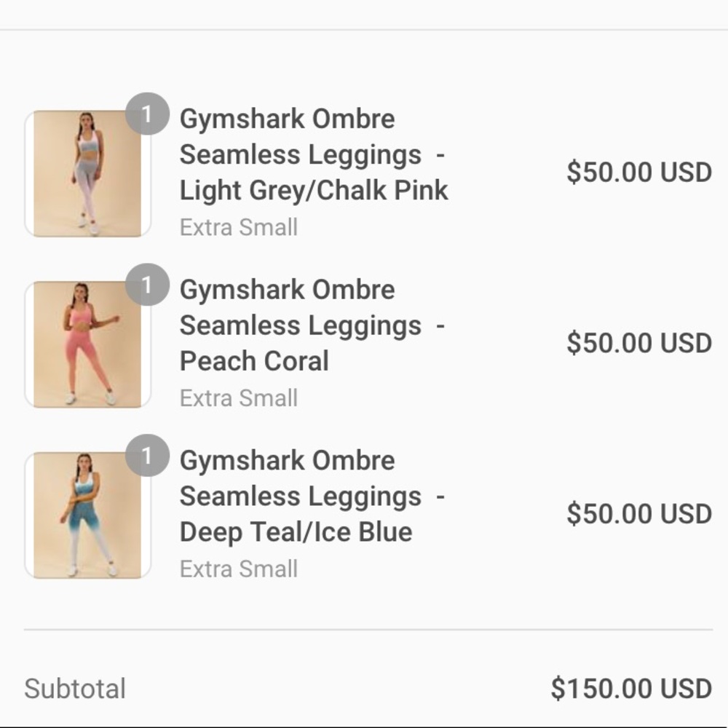Click the Deep Teal/Ice Blue leggings thumbnail
The height and width of the screenshot is (728, 728).
click(x=87, y=513)
